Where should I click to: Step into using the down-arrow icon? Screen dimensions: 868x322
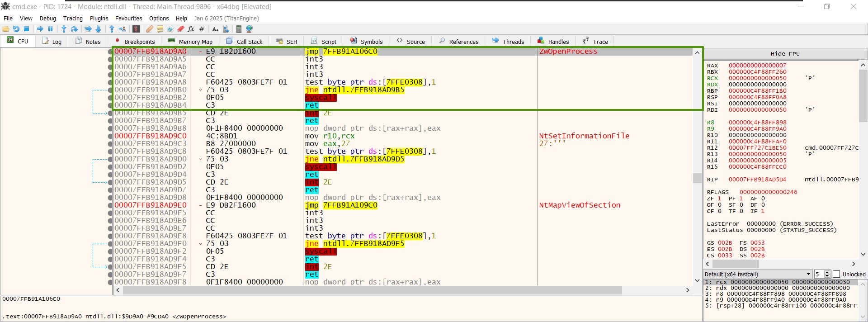[64, 29]
